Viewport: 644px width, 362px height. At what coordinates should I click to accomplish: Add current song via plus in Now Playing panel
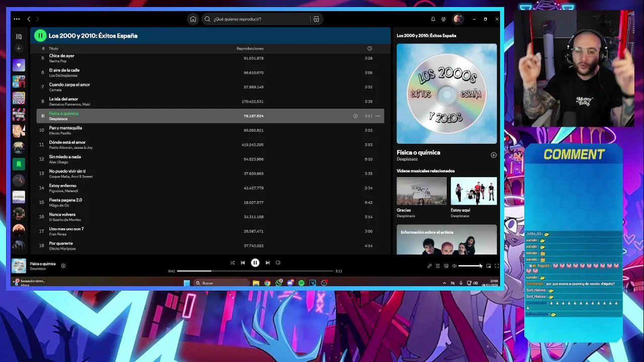494,155
